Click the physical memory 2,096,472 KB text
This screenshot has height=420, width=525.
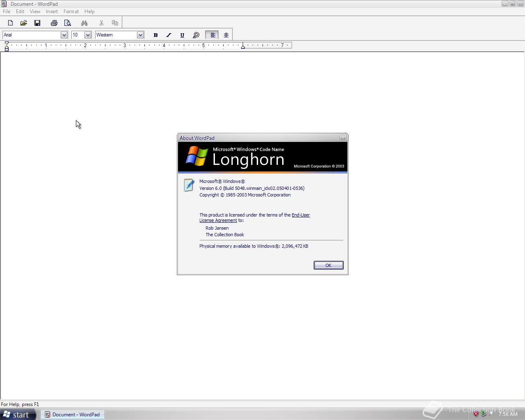(254, 246)
